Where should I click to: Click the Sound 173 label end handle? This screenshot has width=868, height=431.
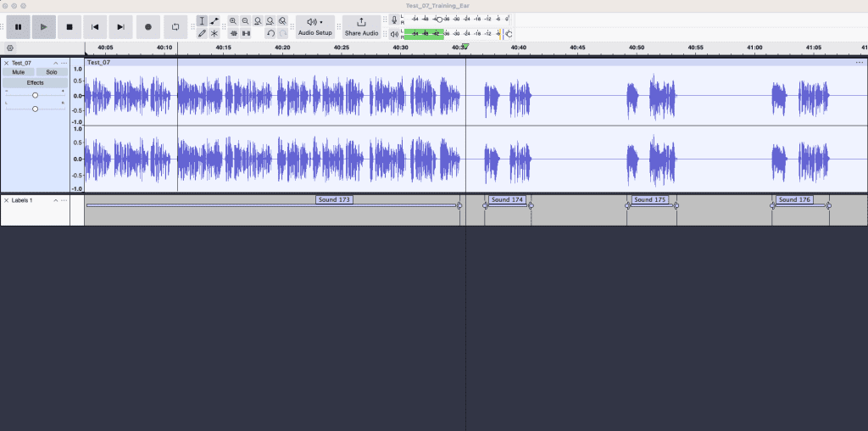(x=459, y=205)
